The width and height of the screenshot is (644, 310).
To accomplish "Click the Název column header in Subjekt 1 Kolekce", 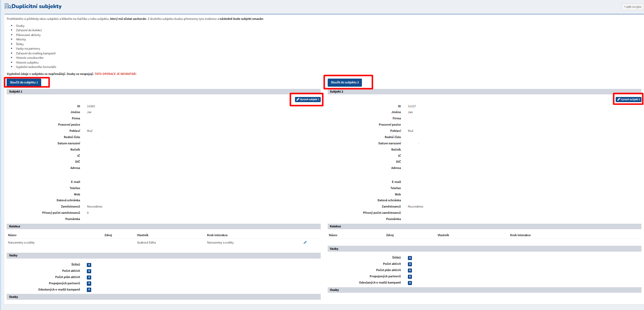I will (x=12, y=235).
